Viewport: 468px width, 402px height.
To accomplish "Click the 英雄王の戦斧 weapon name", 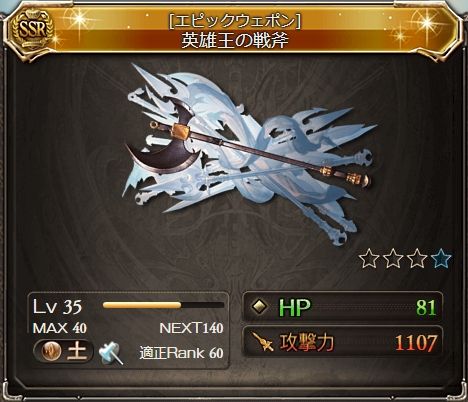I will [x=235, y=41].
